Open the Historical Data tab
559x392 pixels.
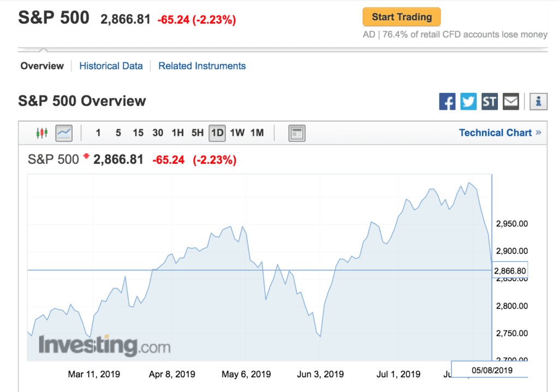(111, 66)
